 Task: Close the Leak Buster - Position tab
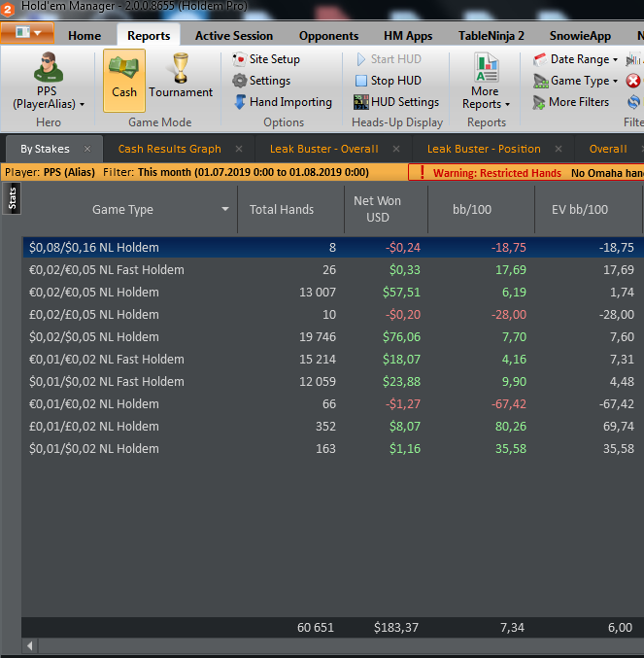click(x=559, y=149)
